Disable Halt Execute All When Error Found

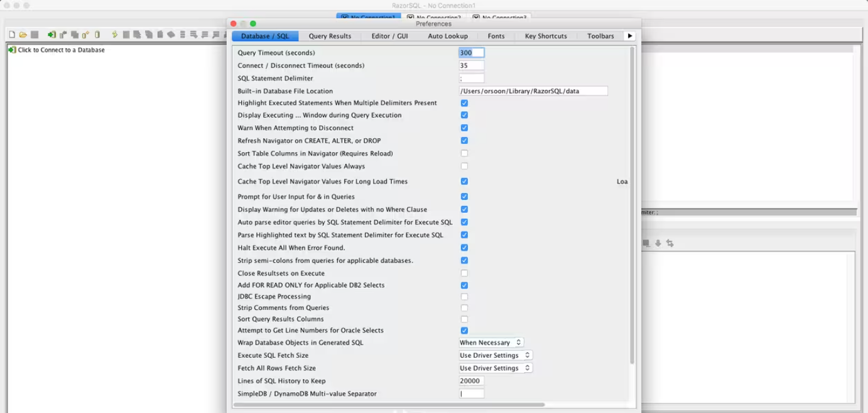click(464, 248)
